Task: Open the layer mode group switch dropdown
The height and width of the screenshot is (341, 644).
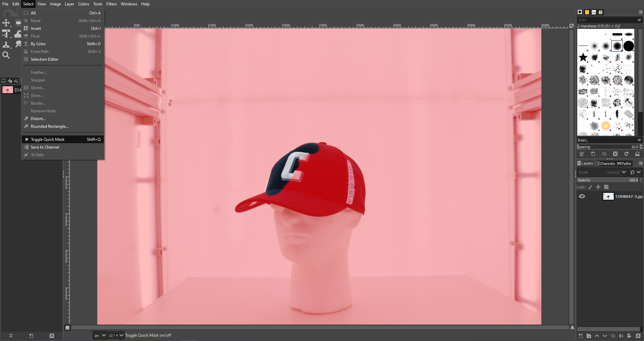Action: [x=635, y=172]
